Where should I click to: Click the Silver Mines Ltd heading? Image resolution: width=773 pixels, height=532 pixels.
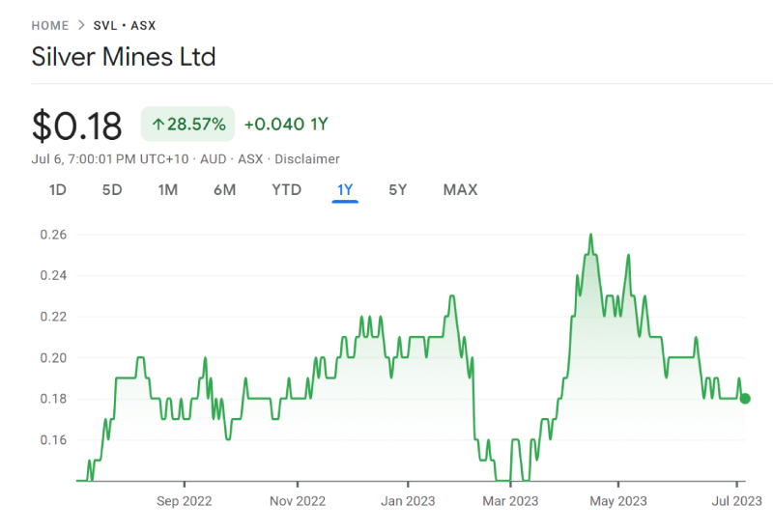tap(124, 57)
